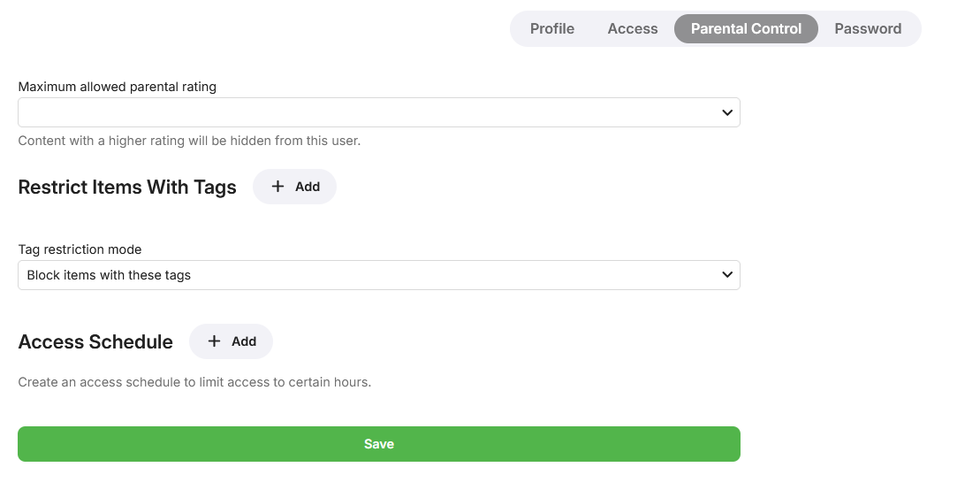
Task: Click the "Restrict Items With Tags" heading
Action: (x=127, y=188)
